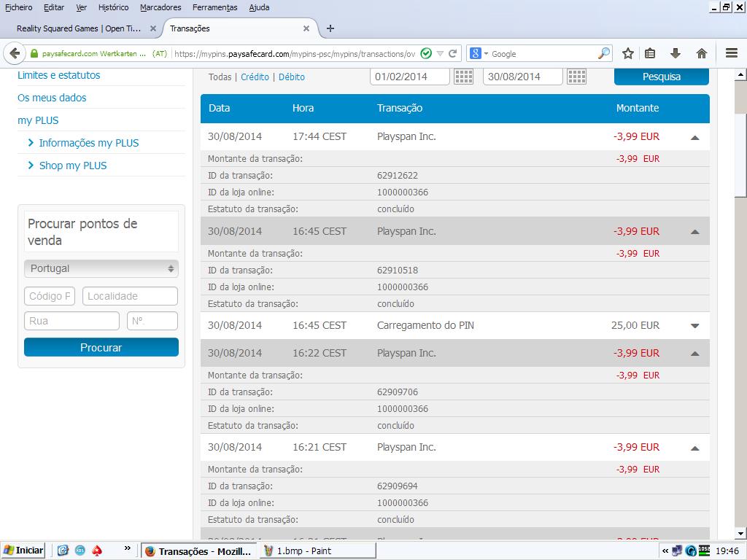Screen dimensions: 747x560
Task: Click the reload page icon
Action: 453,53
